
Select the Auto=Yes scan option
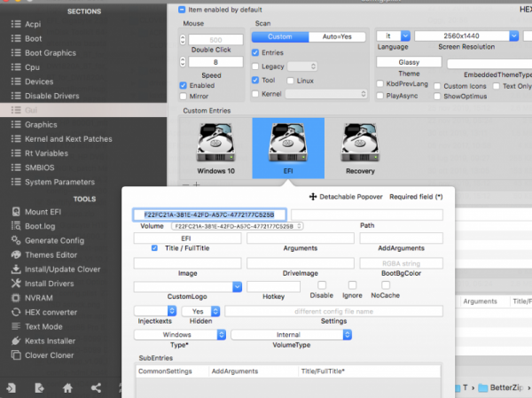[335, 37]
